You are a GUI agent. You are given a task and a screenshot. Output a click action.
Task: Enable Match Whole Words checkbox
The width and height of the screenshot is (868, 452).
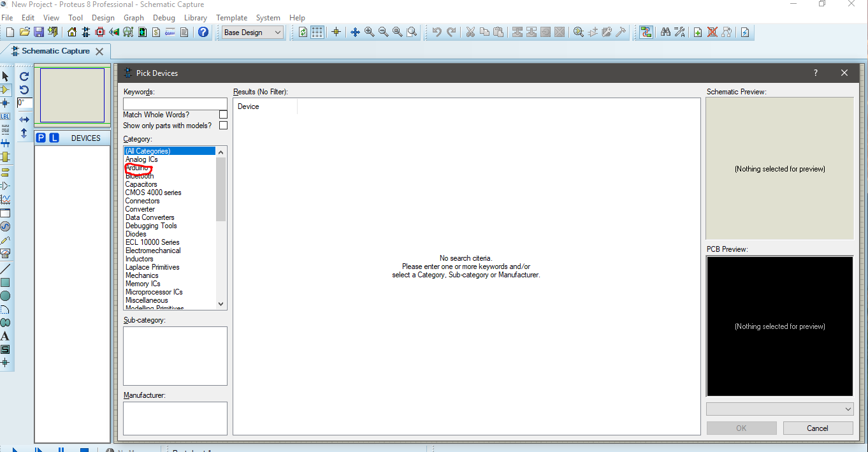pyautogui.click(x=223, y=115)
